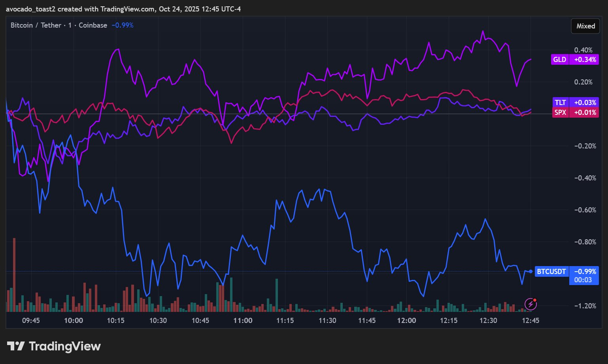This screenshot has height=364, width=608.
Task: Click the Mixed button at top right
Action: point(585,26)
